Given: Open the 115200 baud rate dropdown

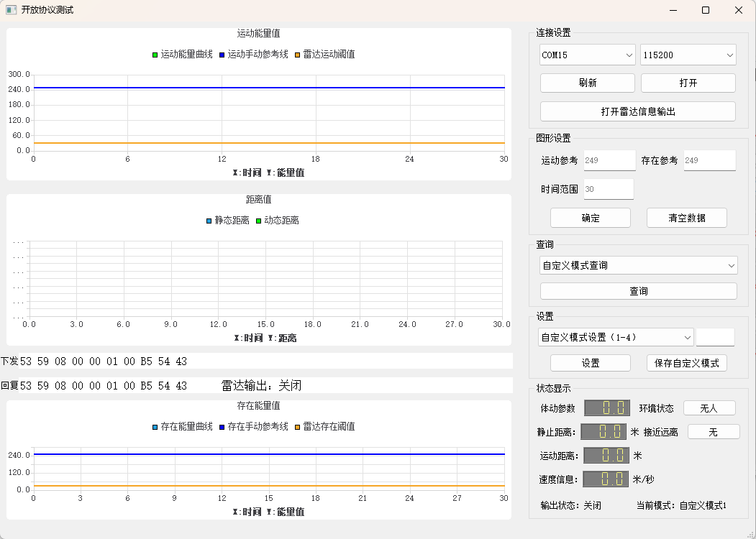Looking at the screenshot, I should tap(688, 55).
